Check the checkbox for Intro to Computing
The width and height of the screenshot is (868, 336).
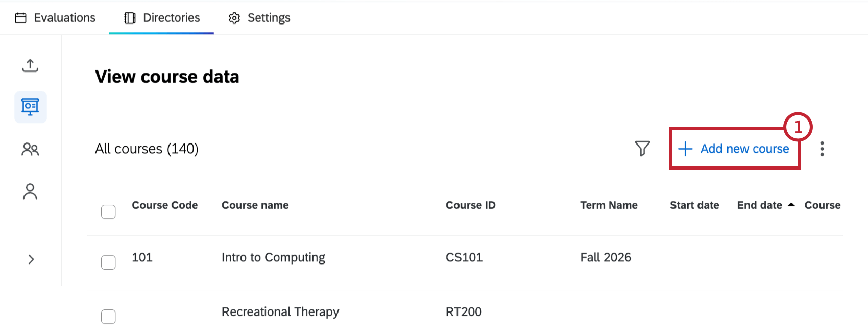pos(108,262)
